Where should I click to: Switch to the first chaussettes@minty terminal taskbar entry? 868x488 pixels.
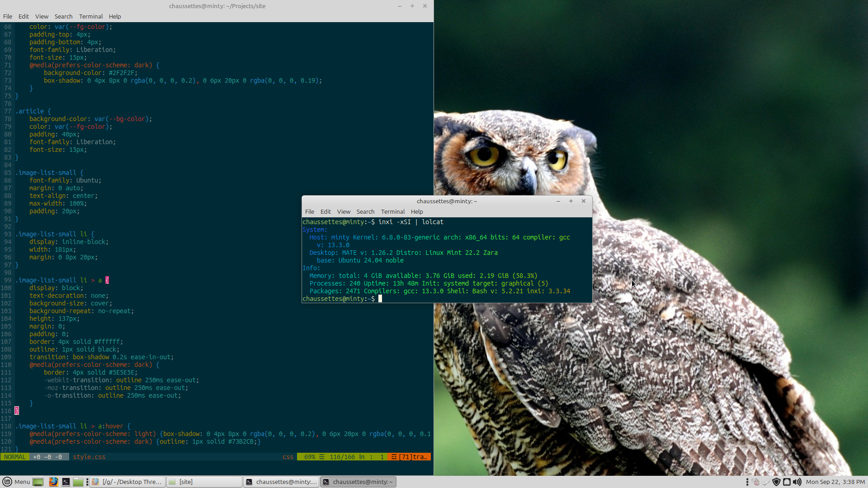coord(281,482)
